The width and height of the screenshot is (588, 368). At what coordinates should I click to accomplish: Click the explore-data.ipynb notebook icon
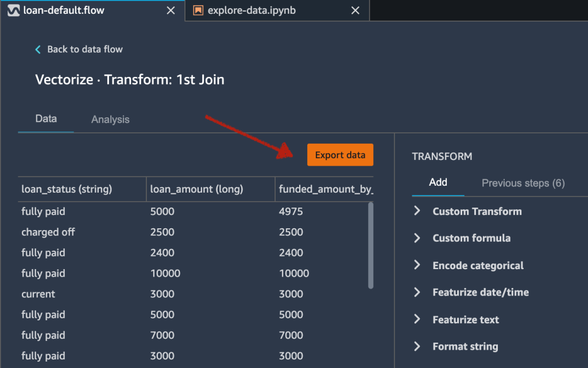point(198,10)
